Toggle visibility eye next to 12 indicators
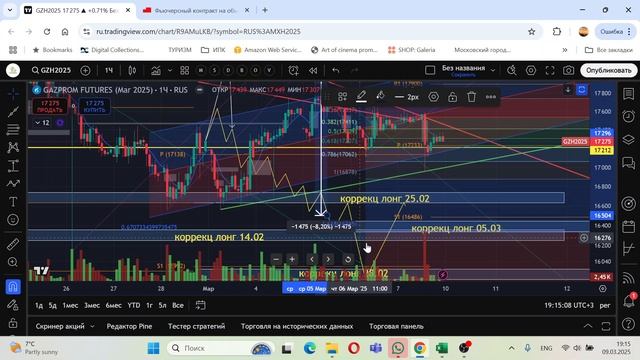This screenshot has height=360, width=640. pos(60,122)
